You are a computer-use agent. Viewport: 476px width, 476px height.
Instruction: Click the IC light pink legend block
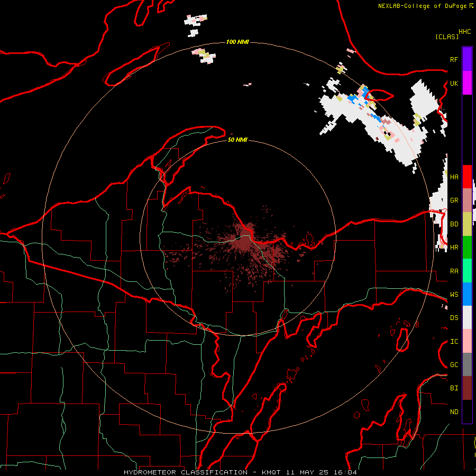(x=467, y=341)
